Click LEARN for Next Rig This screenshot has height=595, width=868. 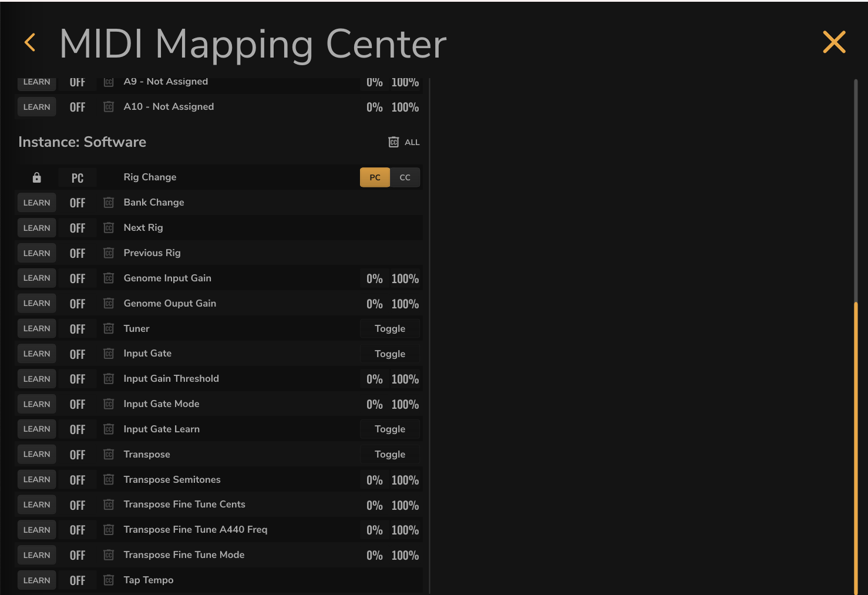pos(37,228)
